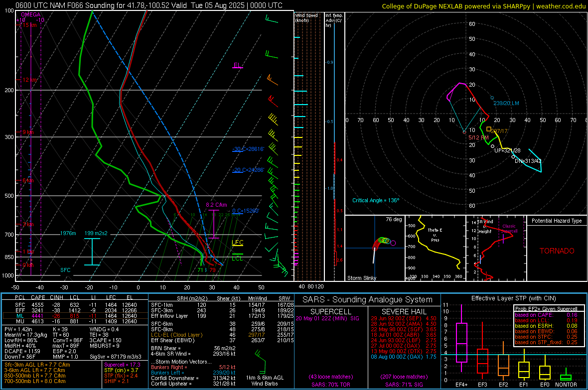
Task: Click the MU parcel row label
Action: coord(20,321)
